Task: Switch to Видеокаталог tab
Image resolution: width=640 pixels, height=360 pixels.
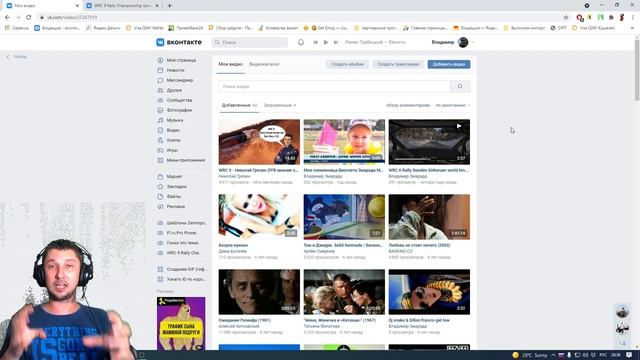Action: coord(264,64)
